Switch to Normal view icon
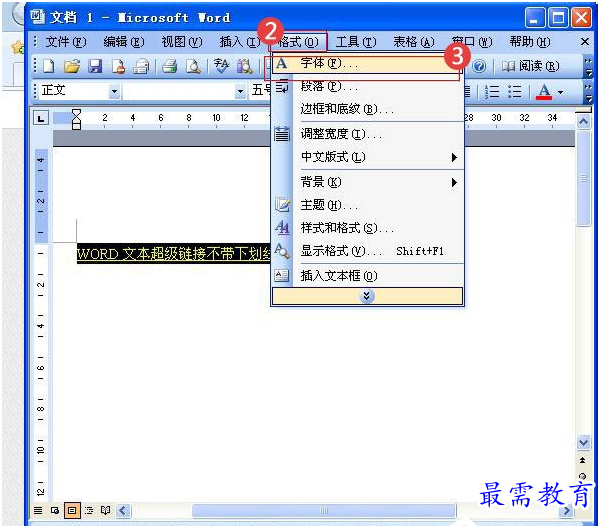The width and height of the screenshot is (601, 526). point(38,510)
